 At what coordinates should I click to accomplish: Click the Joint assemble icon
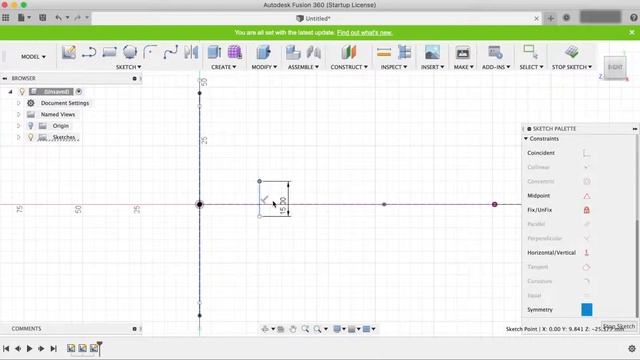313,52
